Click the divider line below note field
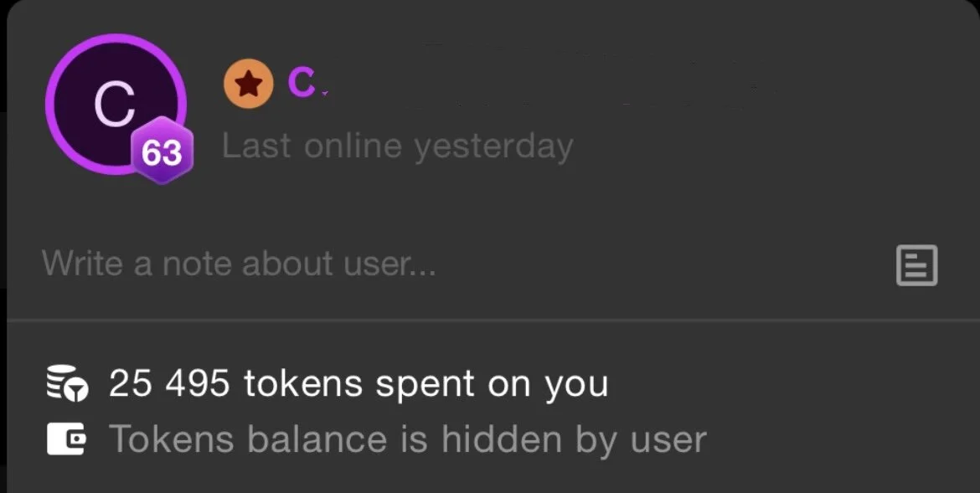 pos(493,320)
